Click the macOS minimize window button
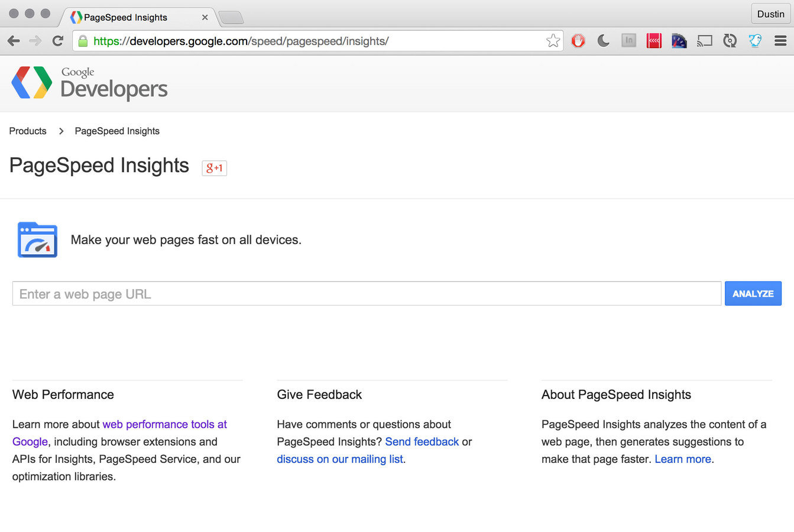The image size is (794, 532). (30, 14)
